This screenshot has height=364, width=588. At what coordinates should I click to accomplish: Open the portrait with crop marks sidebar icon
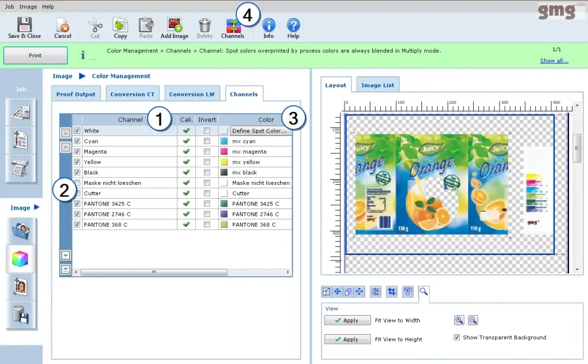[x=21, y=286]
